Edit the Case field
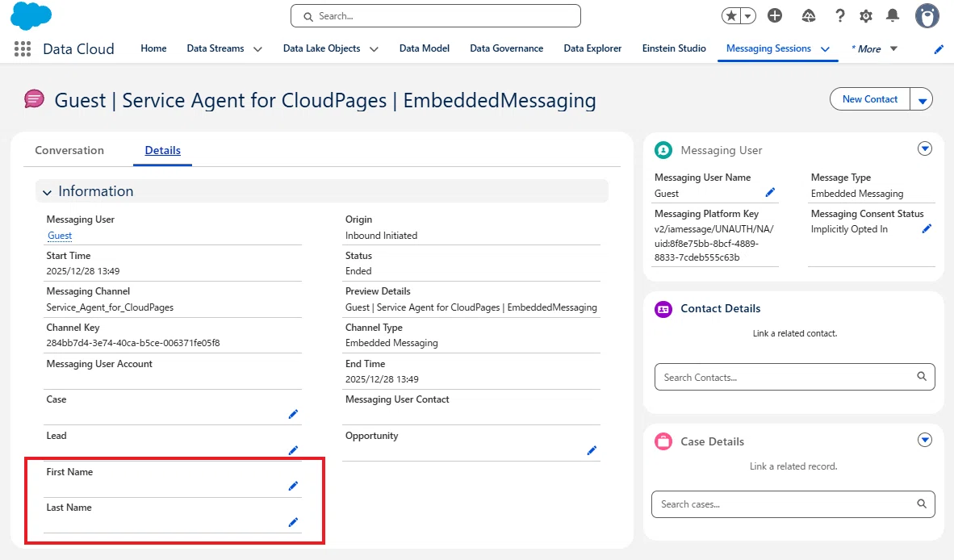This screenshot has height=560, width=954. (x=293, y=414)
